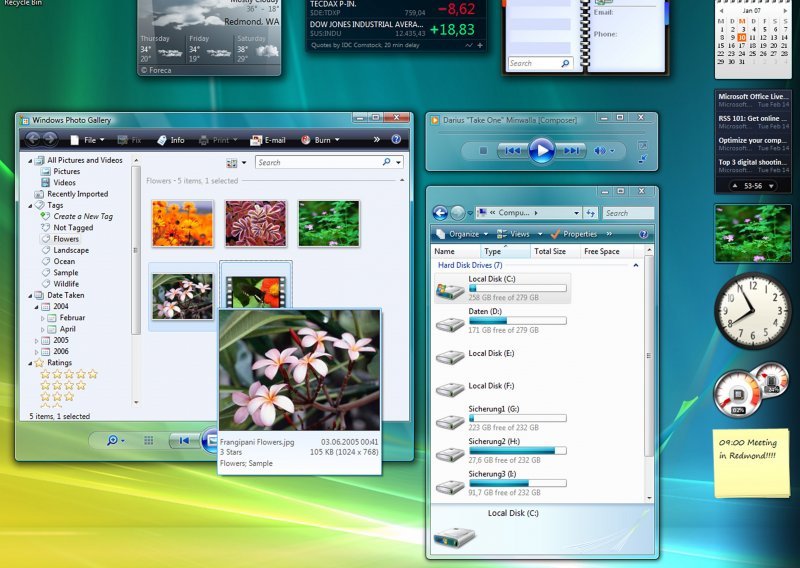
Task: Open Recently Imported
Action: pos(78,194)
